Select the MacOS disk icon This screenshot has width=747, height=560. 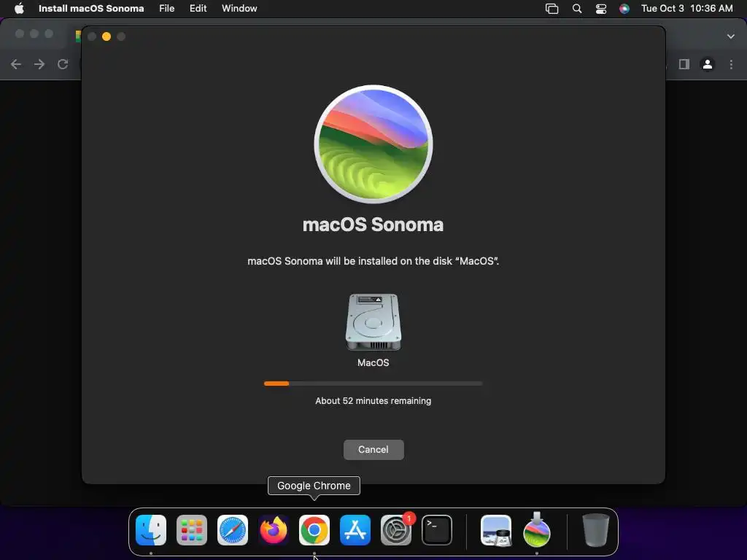tap(373, 322)
